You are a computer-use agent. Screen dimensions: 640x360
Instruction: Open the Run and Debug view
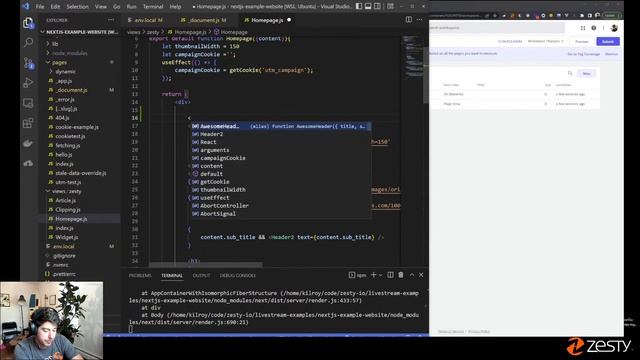28,82
